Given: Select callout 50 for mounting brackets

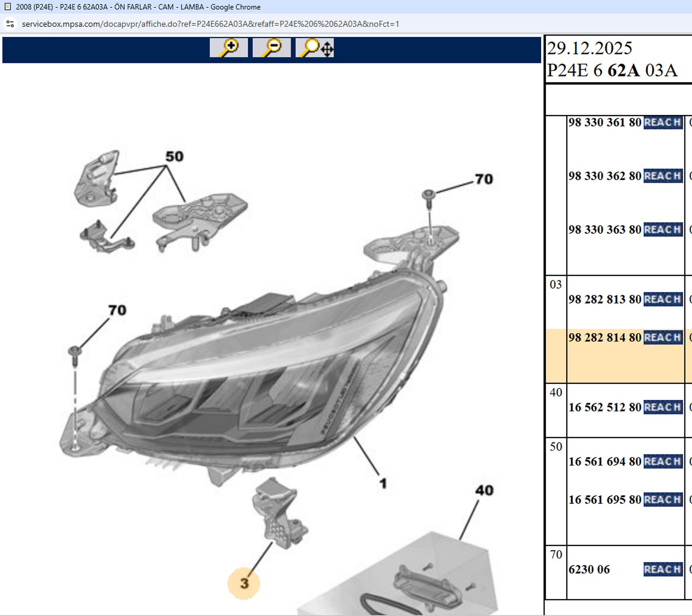Looking at the screenshot, I should pos(174,156).
